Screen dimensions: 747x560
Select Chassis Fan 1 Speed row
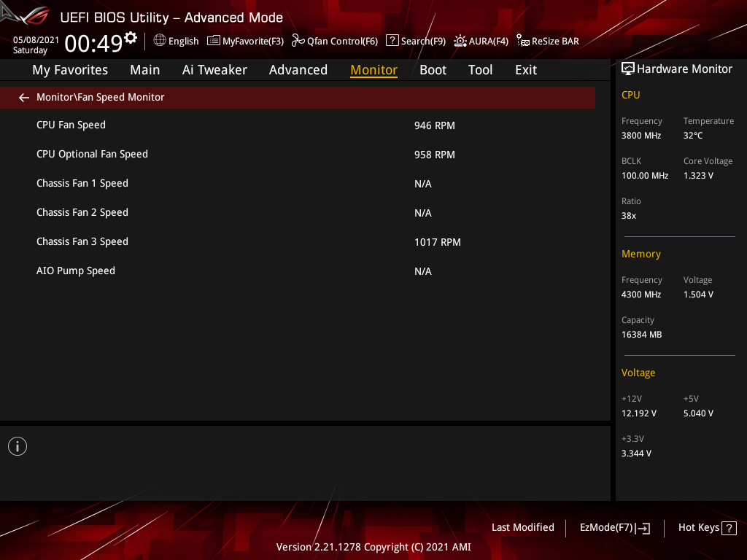(298, 183)
